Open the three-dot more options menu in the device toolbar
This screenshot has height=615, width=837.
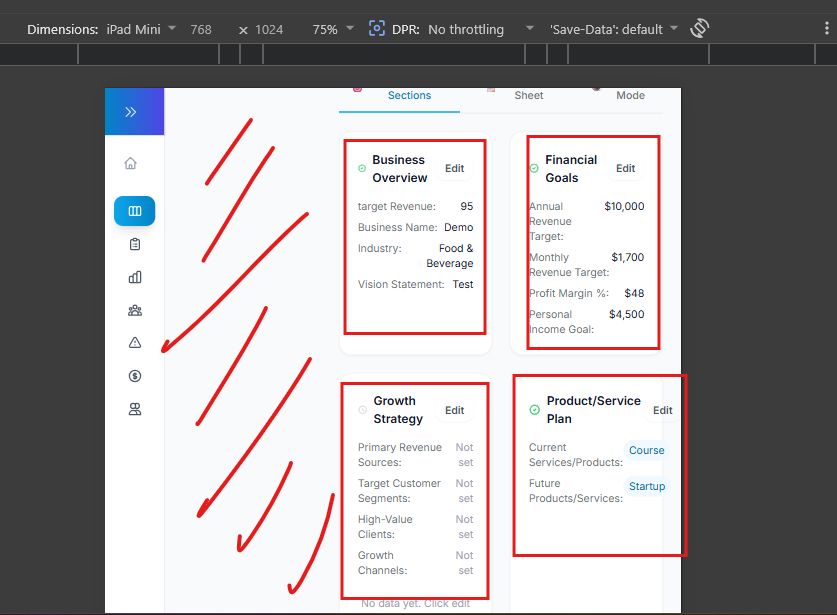(x=826, y=28)
